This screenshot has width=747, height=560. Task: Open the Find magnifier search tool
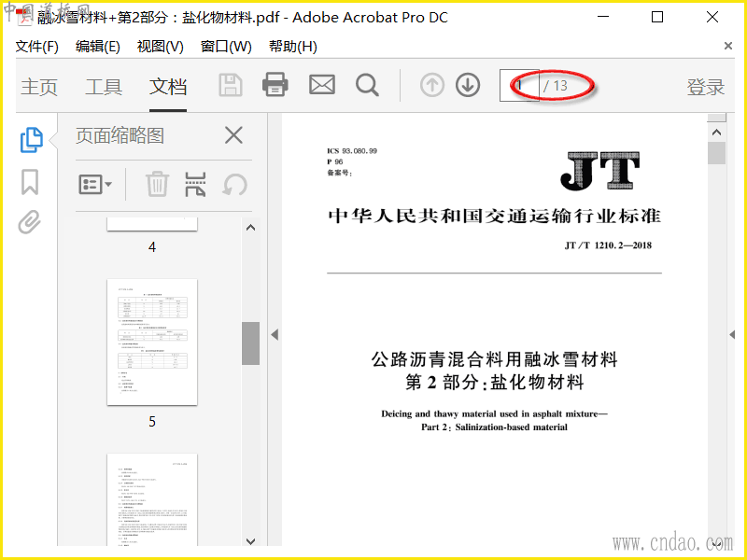[x=367, y=86]
